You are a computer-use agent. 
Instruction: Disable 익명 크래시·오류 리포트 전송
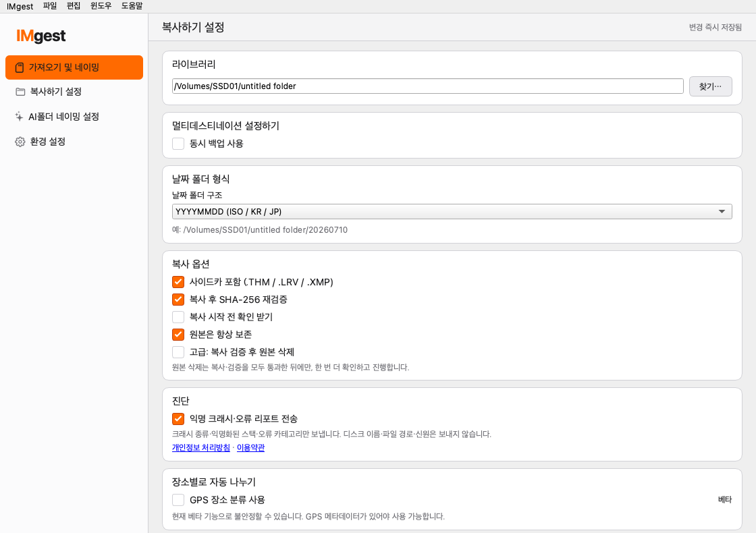point(178,419)
